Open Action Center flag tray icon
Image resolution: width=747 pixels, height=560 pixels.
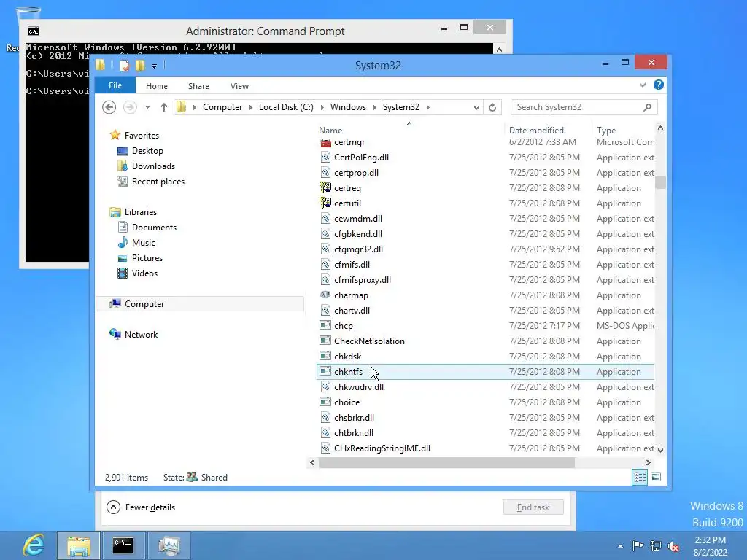638,545
